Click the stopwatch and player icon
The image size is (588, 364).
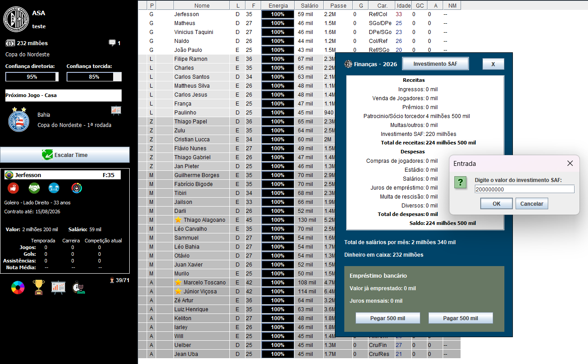point(79,287)
